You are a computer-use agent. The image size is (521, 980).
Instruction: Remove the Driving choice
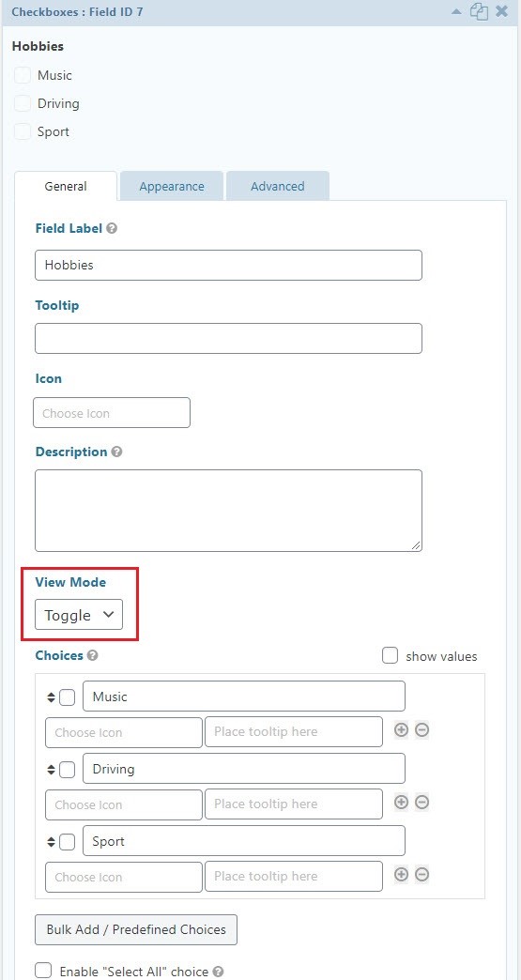point(422,803)
